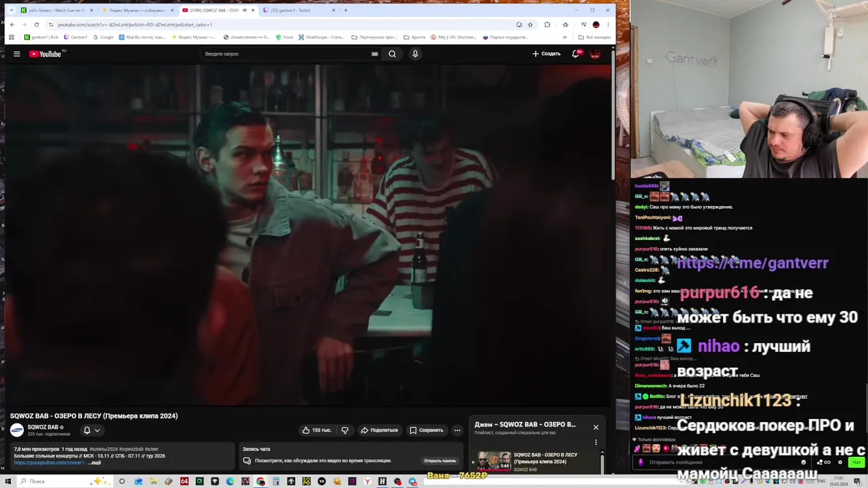868x488 pixels.
Task: Expand description with ...ещё
Action: (x=96, y=462)
